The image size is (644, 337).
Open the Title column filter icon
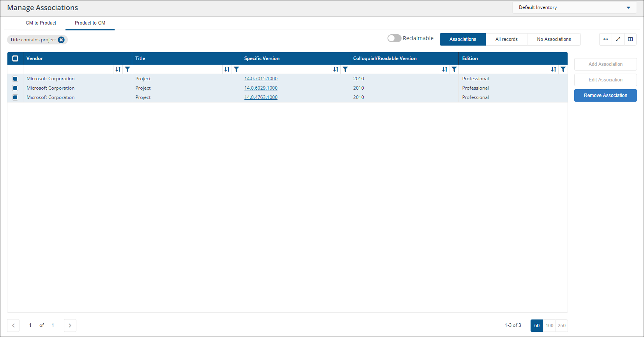236,69
